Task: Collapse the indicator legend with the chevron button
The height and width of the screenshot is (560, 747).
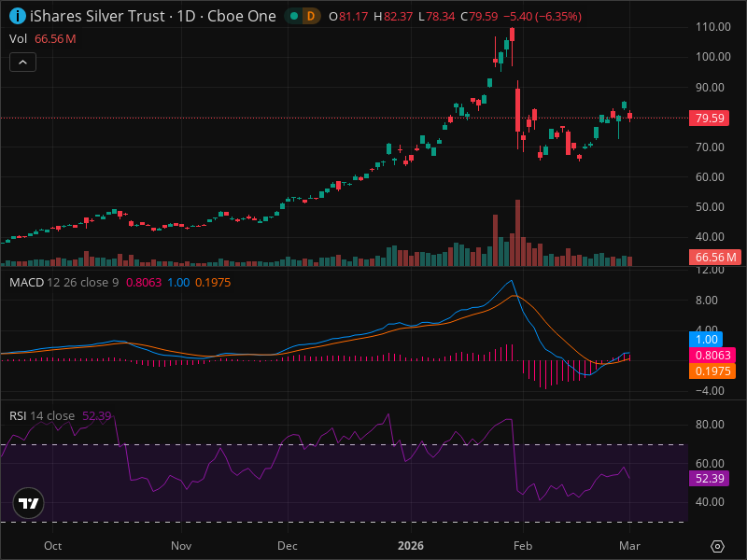Action: tap(22, 63)
